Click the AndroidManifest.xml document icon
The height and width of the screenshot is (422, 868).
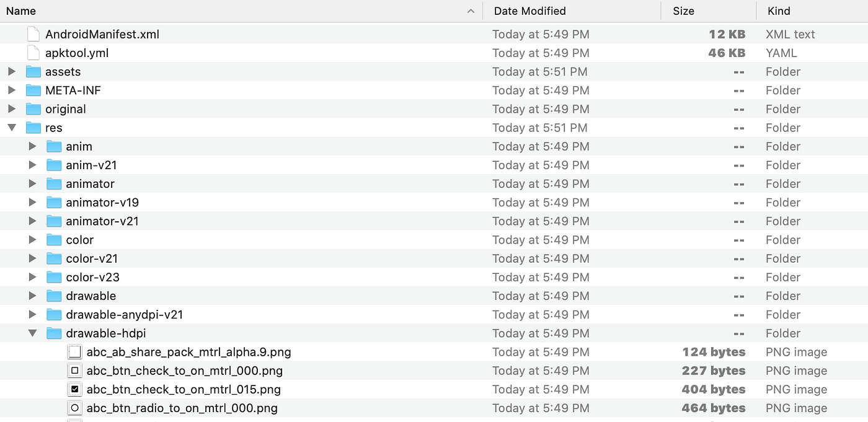[x=33, y=34]
